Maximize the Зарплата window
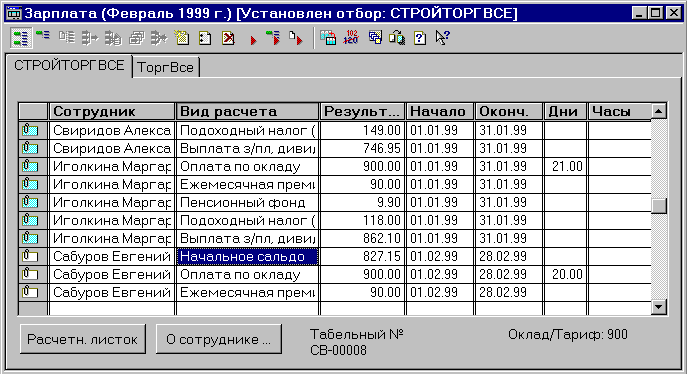 point(655,13)
